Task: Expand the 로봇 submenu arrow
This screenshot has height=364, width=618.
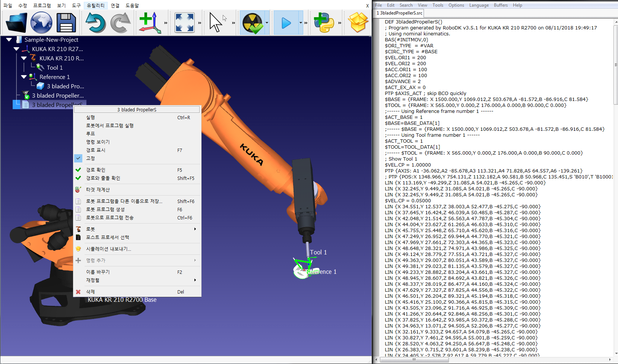Action: pos(195,229)
